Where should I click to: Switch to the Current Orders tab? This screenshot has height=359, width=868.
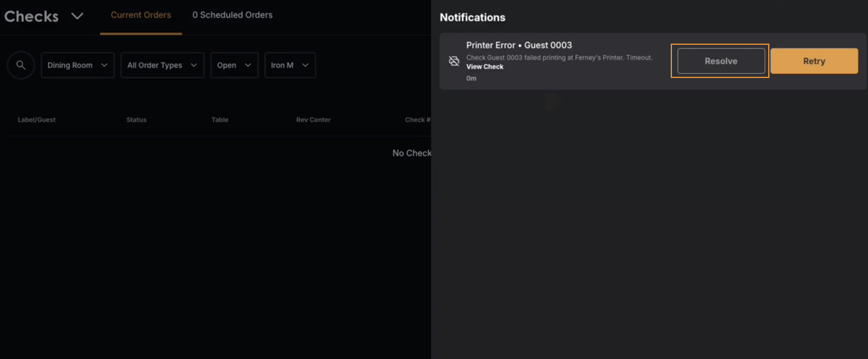click(x=141, y=15)
